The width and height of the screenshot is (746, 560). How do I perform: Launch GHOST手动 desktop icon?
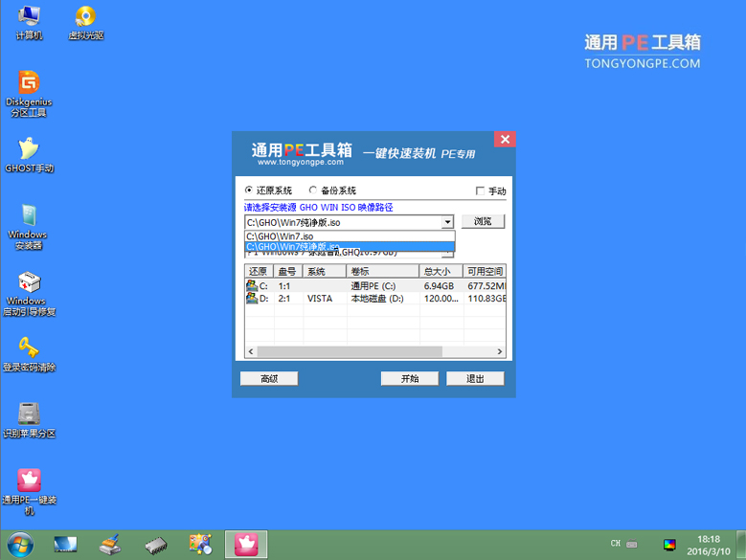(x=29, y=150)
